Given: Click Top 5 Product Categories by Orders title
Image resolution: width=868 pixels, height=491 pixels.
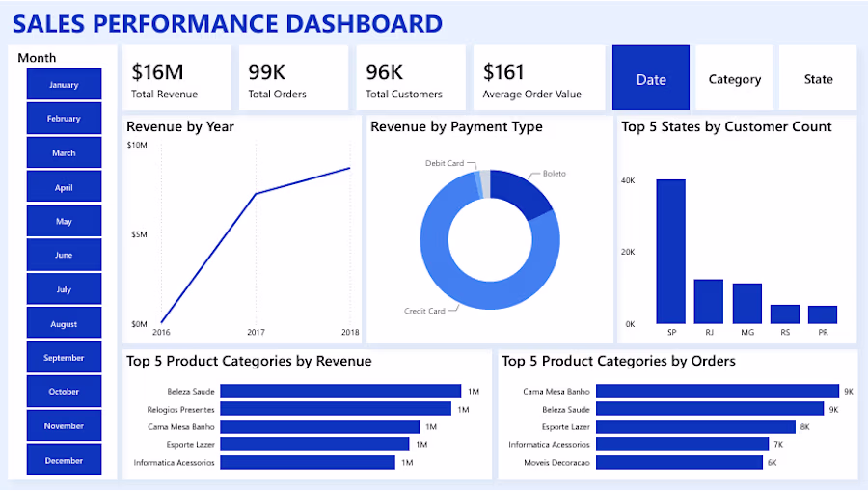Looking at the screenshot, I should coord(618,361).
